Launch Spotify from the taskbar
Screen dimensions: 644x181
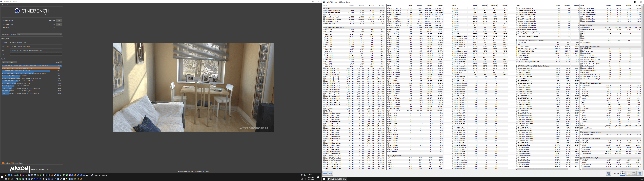coord(20,179)
